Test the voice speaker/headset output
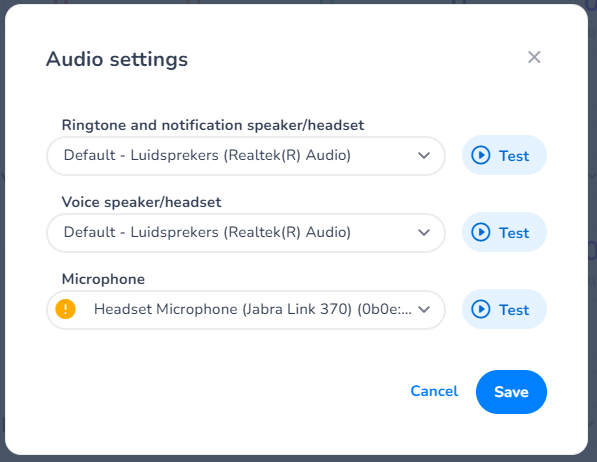This screenshot has height=462, width=597. click(x=504, y=232)
